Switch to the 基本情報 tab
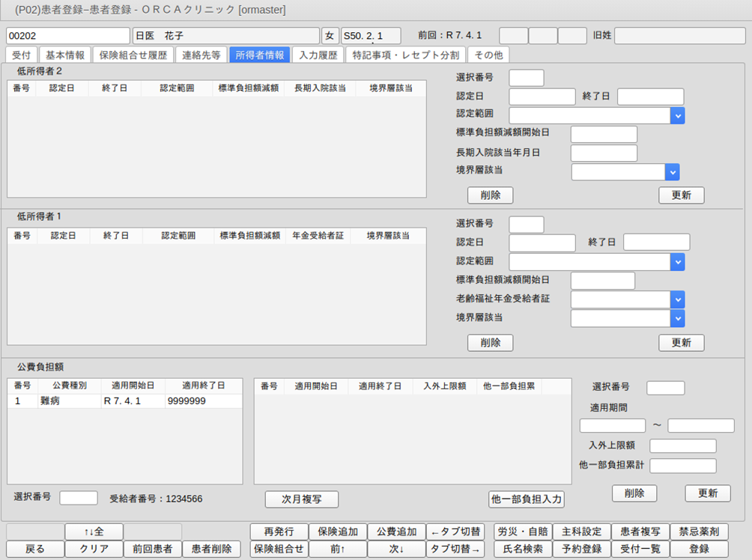This screenshot has height=560, width=752. click(65, 55)
